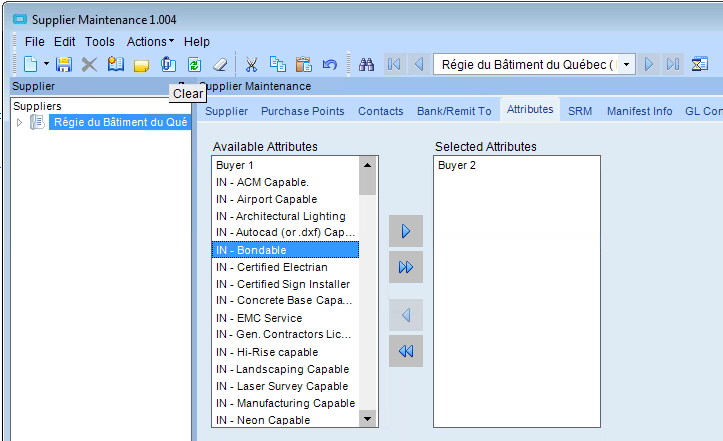This screenshot has width=723, height=441.
Task: Go to previous record arrow
Action: (419, 64)
